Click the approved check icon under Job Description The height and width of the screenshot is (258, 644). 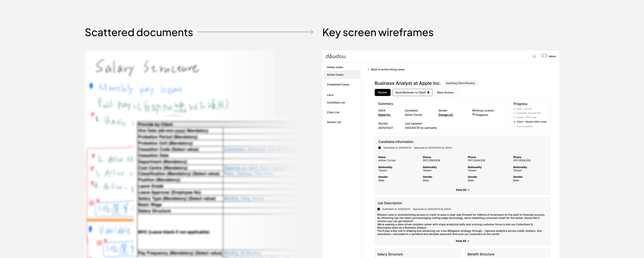tap(379, 209)
